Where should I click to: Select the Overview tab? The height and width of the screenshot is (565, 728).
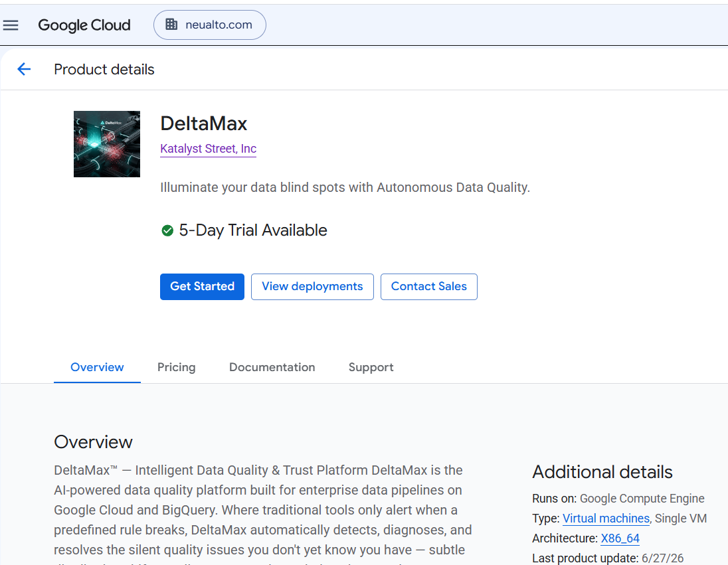[x=97, y=367]
